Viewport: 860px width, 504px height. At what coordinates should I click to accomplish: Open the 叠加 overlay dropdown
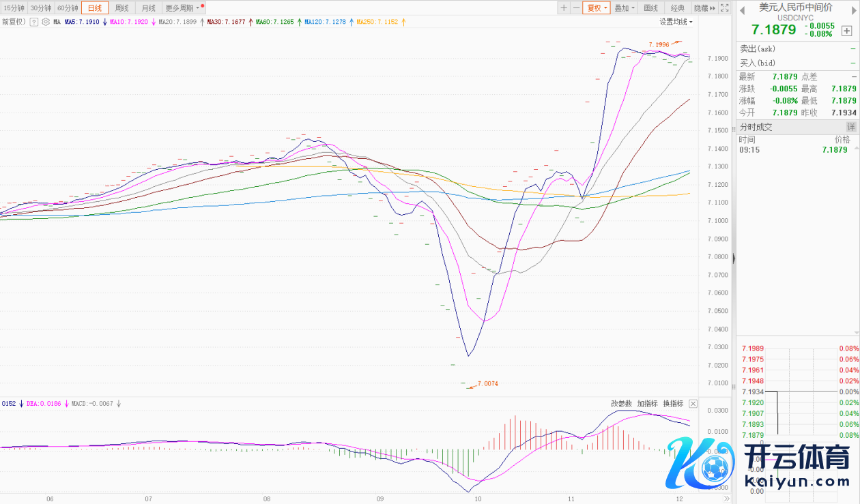pyautogui.click(x=625, y=8)
